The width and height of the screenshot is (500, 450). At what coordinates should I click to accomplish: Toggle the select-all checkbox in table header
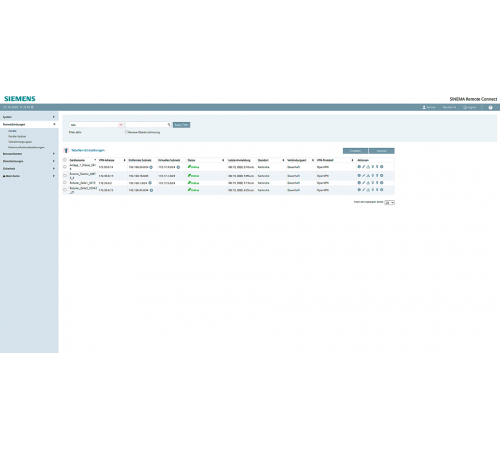[65, 160]
